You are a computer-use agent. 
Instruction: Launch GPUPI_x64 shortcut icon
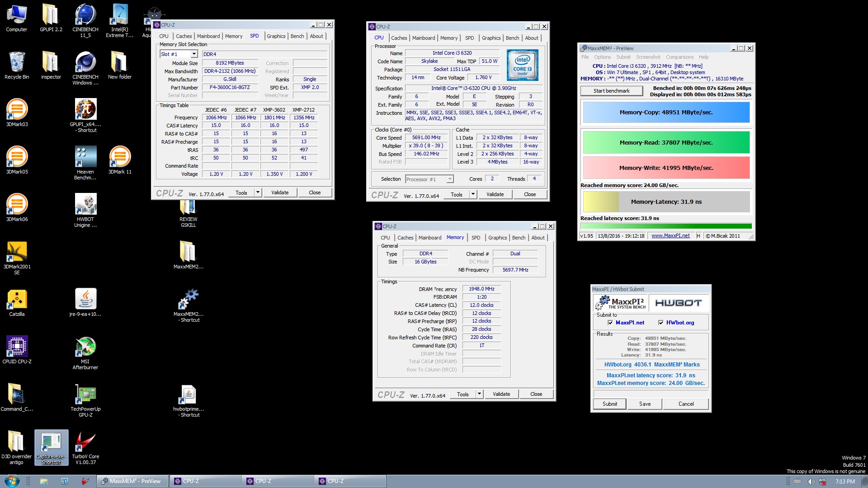pyautogui.click(x=85, y=116)
